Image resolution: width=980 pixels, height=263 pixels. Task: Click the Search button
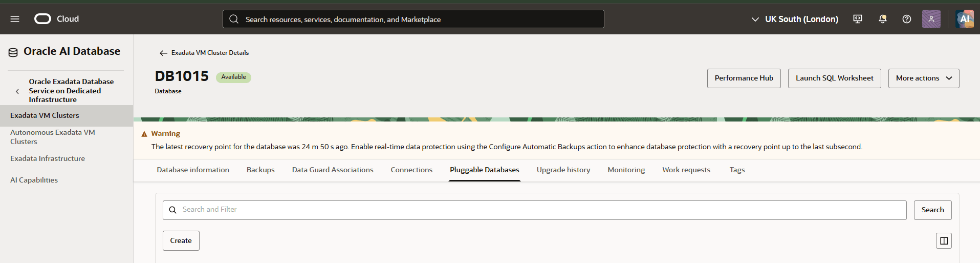[933, 210]
